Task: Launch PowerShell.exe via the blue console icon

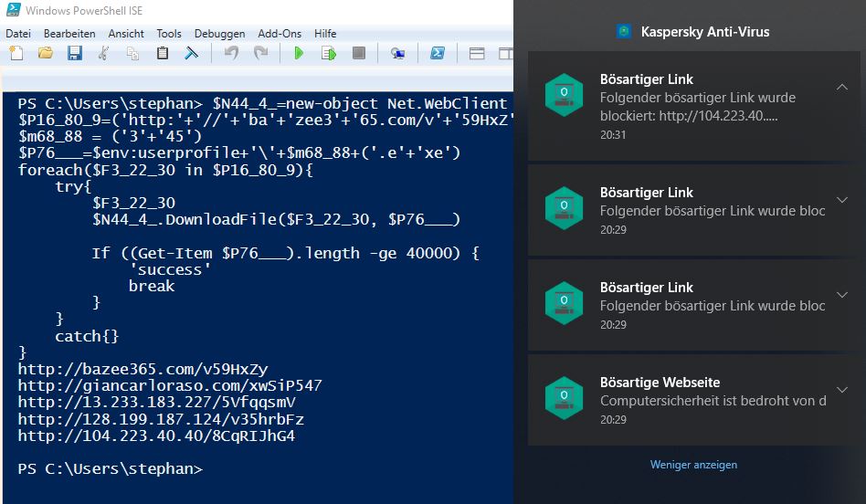Action: [438, 53]
